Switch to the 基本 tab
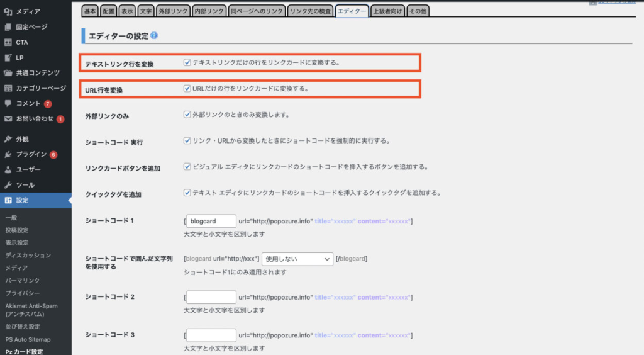 [90, 11]
